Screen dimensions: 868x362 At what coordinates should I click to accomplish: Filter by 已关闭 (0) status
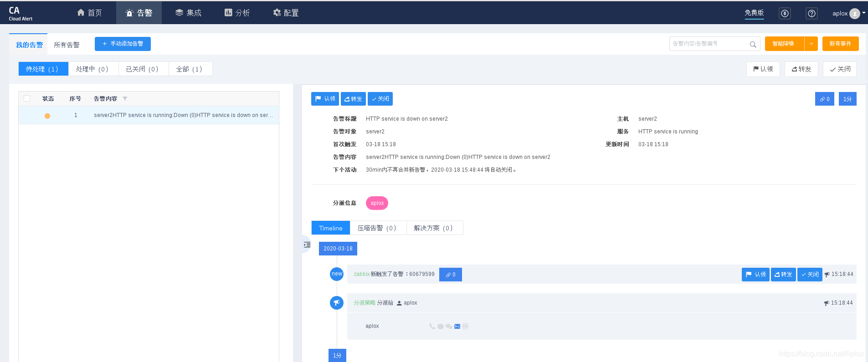click(144, 69)
